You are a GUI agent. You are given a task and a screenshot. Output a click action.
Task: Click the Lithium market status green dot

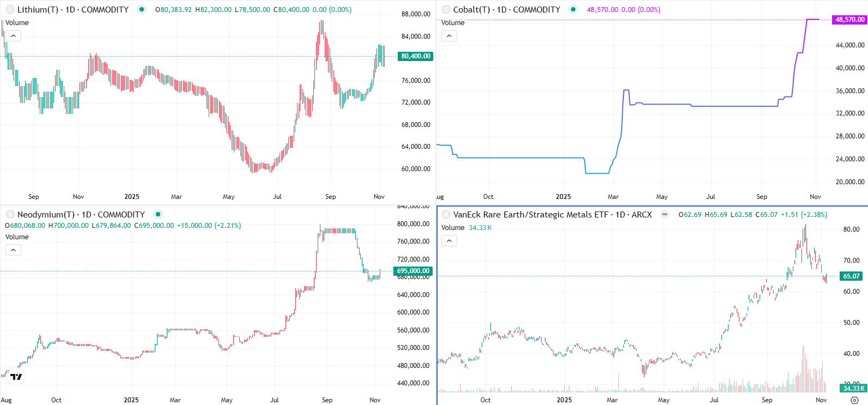point(142,9)
